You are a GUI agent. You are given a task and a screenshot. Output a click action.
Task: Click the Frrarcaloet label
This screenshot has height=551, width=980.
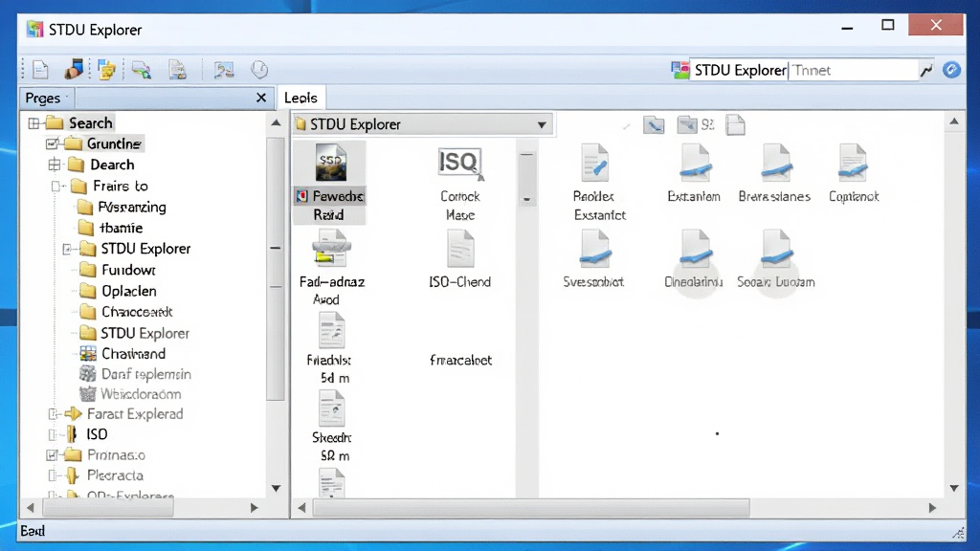(460, 360)
